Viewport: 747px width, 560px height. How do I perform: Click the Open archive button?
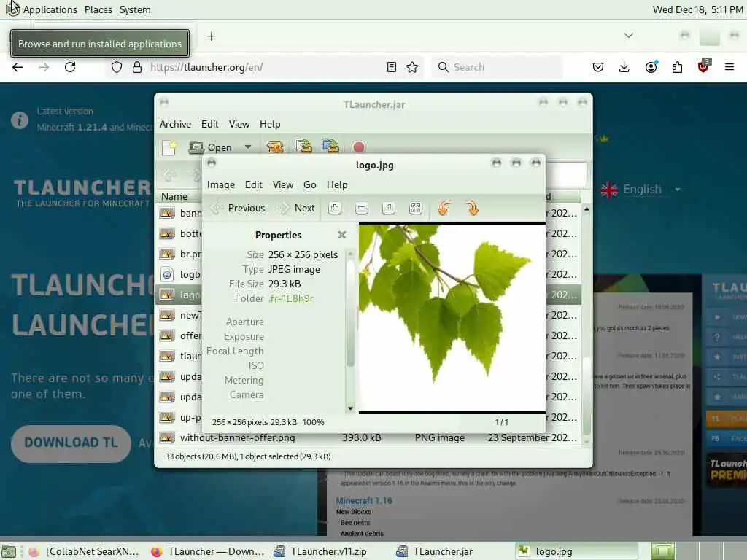[x=210, y=147]
